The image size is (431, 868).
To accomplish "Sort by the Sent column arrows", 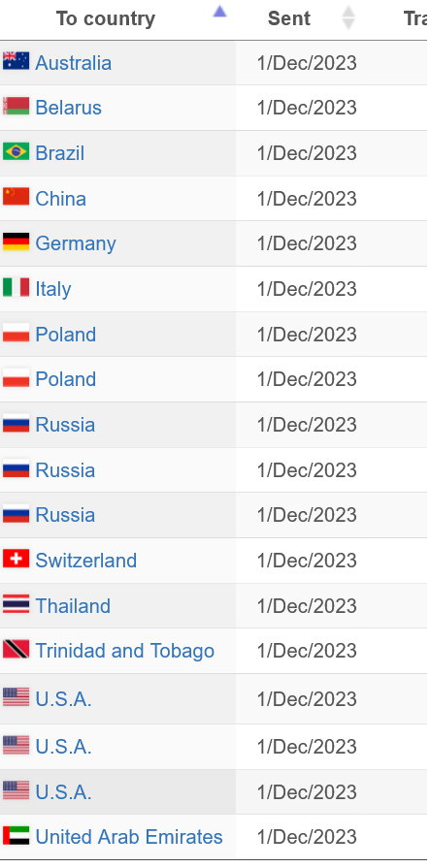I will pos(348,17).
